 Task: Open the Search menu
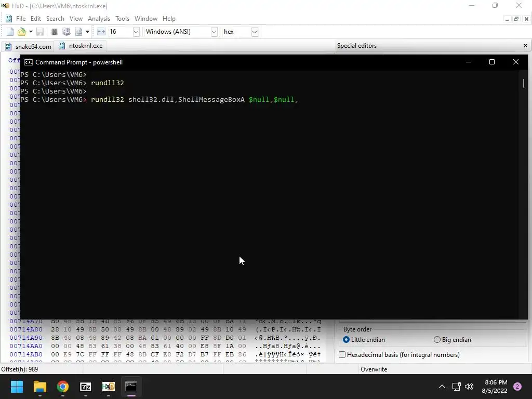pos(55,19)
